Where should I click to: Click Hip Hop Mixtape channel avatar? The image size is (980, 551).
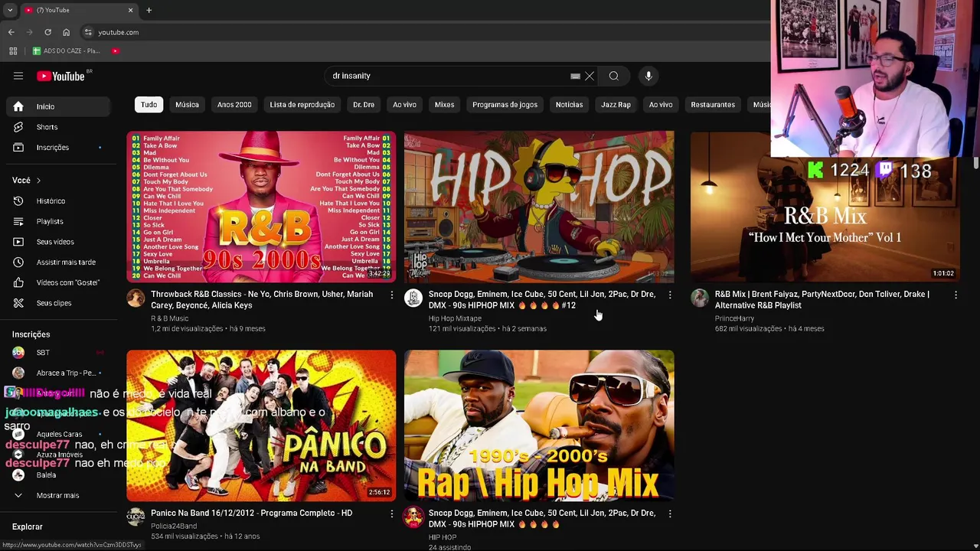point(413,298)
